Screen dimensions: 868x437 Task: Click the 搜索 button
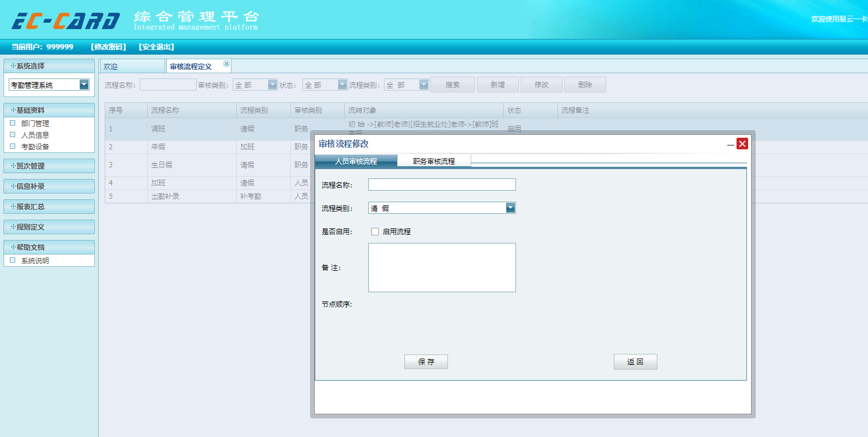[x=453, y=85]
